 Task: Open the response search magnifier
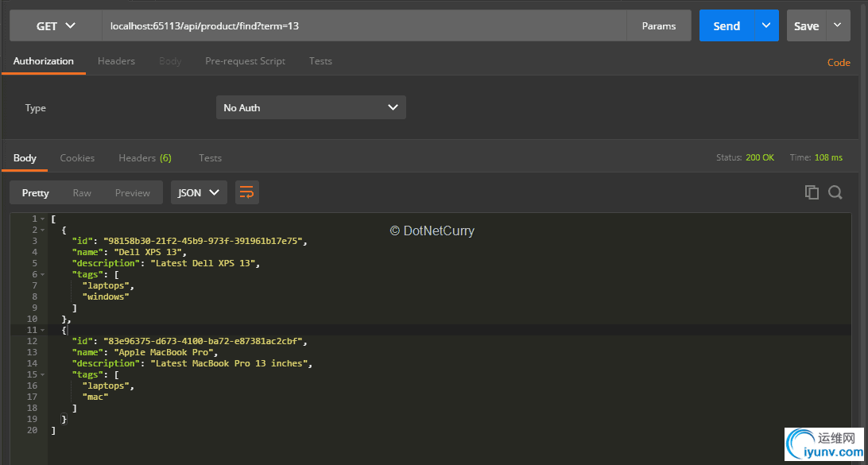point(835,192)
